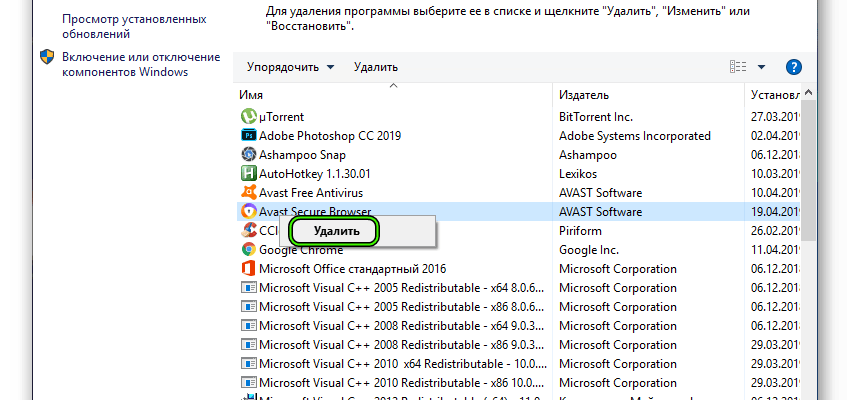
Task: Sort by the Имя column header
Action: pyautogui.click(x=251, y=95)
